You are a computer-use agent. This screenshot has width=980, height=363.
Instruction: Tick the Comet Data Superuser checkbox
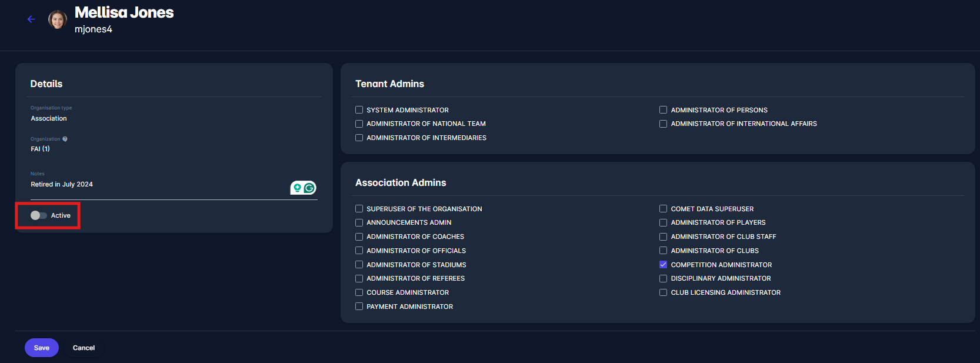tap(663, 209)
